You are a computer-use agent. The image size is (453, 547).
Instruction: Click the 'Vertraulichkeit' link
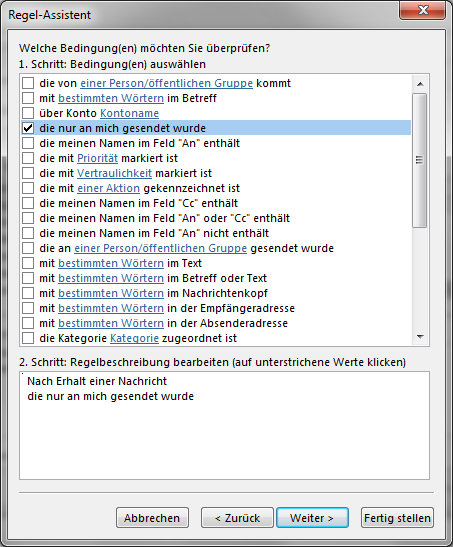(114, 173)
